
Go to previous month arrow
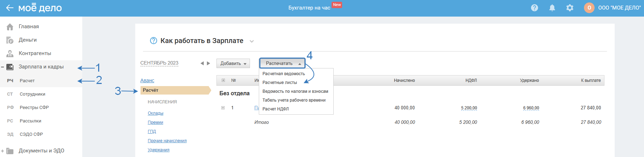click(x=202, y=64)
